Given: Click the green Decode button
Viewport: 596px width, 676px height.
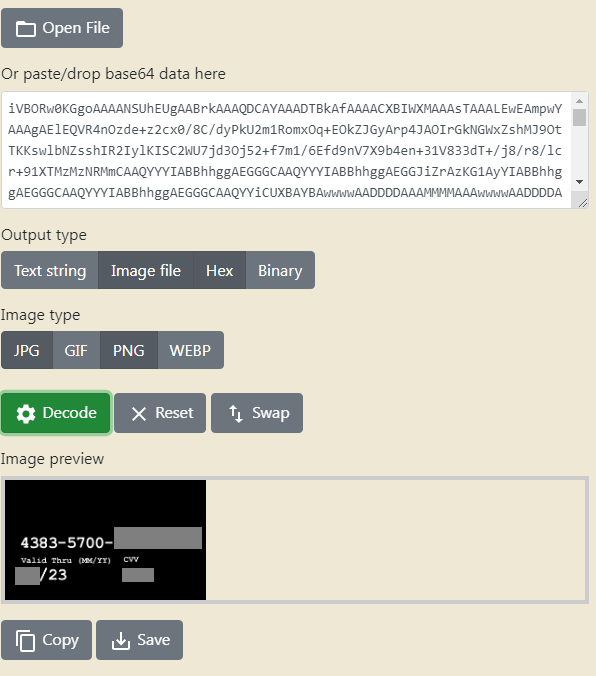Looking at the screenshot, I should coord(56,413).
